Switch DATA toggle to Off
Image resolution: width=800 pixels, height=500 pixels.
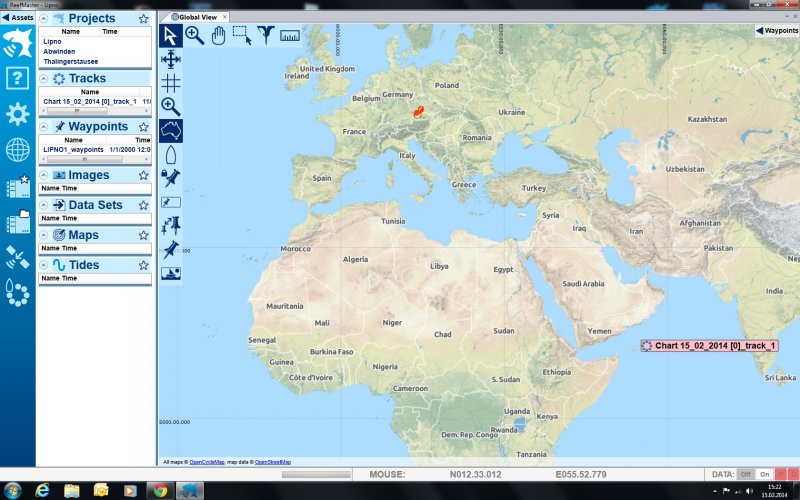pyautogui.click(x=745, y=474)
